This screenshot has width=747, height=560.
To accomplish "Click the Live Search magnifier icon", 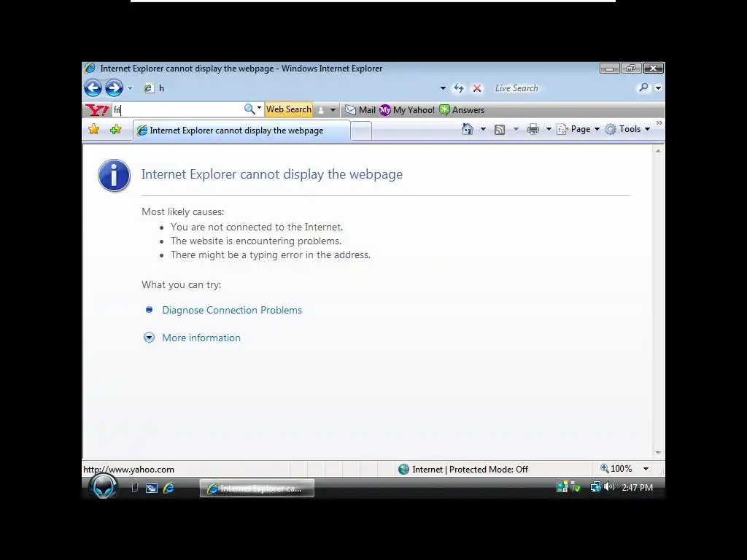I will [x=643, y=87].
